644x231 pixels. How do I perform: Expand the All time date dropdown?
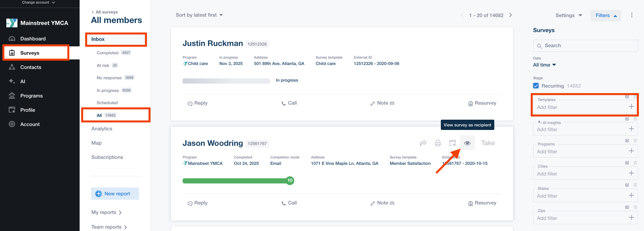pos(544,65)
